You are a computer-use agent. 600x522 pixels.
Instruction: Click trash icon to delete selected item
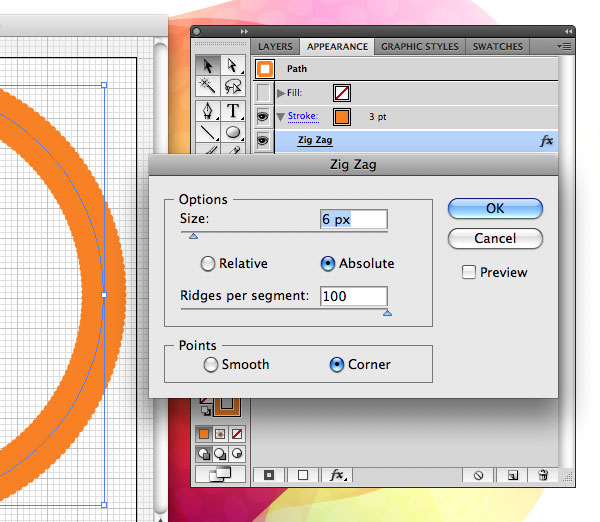pyautogui.click(x=543, y=475)
